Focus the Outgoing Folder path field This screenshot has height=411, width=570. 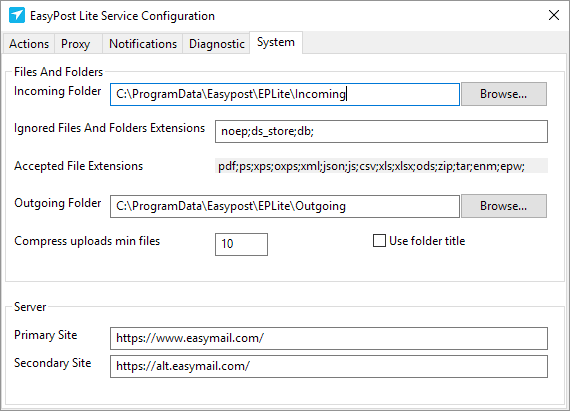[285, 206]
